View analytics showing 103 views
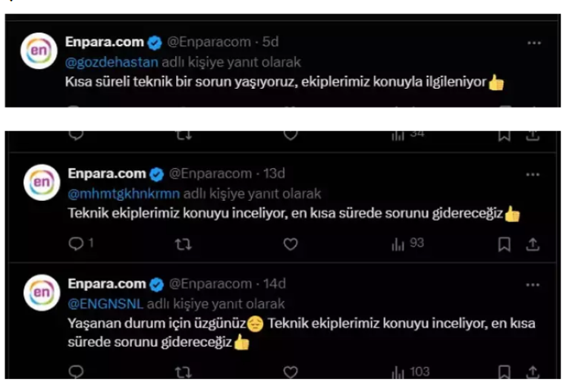Viewport: 569px width, 392px height. point(410,372)
